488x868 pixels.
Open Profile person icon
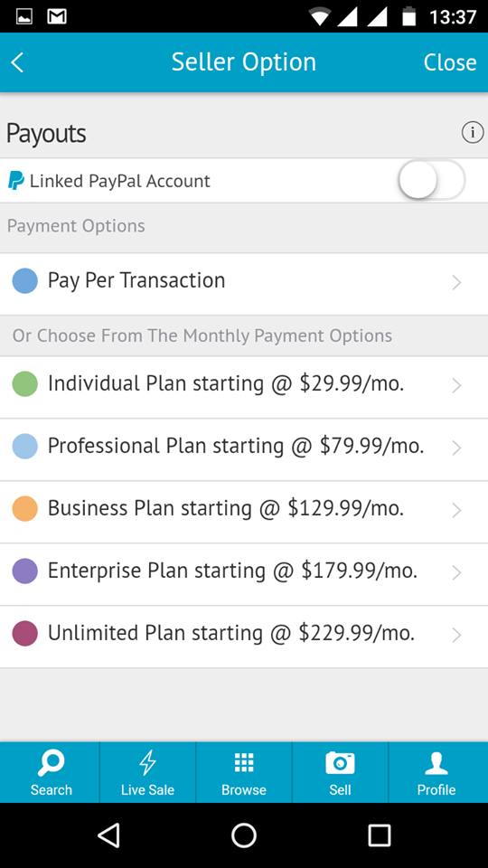[436, 763]
